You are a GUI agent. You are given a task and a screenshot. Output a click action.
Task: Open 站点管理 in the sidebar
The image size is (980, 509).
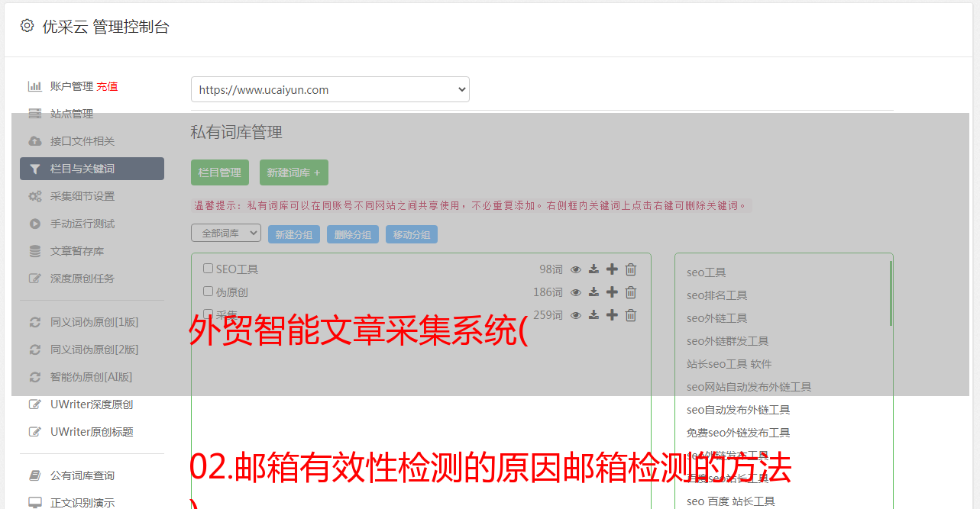point(72,114)
